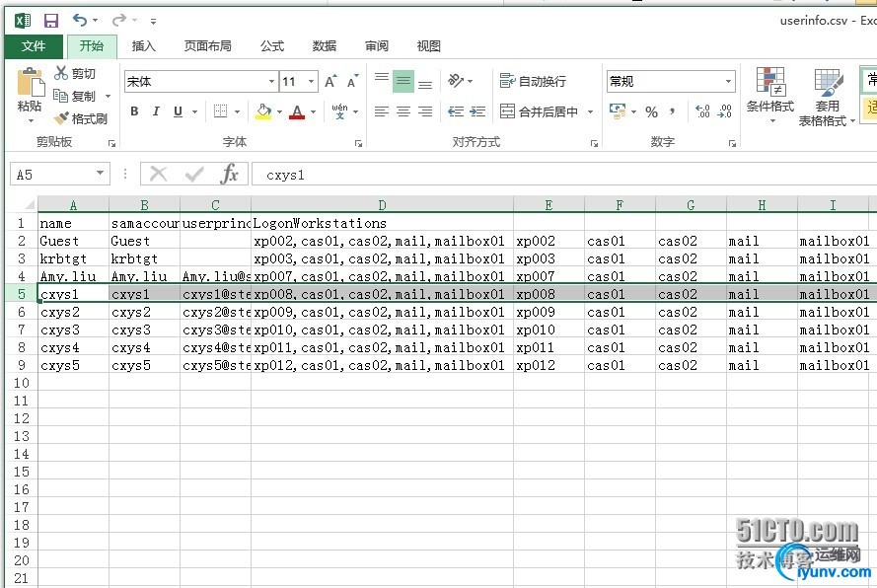The image size is (877, 588).
Task: Click the text orientation icon
Action: coord(456,81)
